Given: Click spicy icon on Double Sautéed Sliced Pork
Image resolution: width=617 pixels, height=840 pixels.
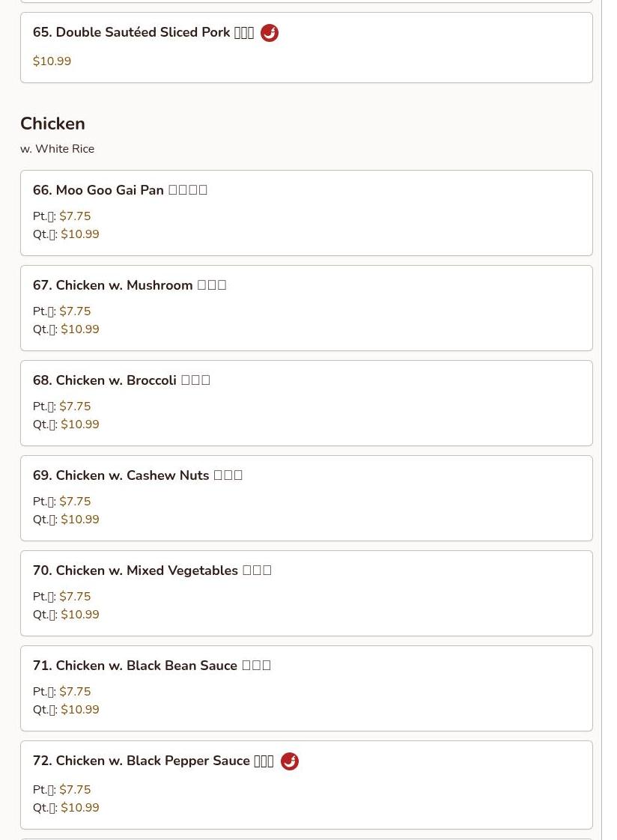Looking at the screenshot, I should (x=269, y=33).
